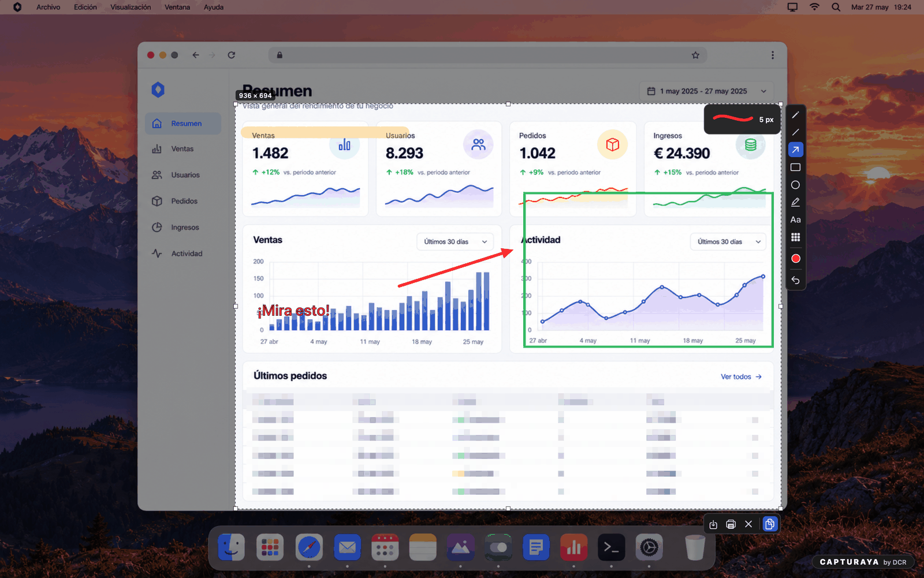The height and width of the screenshot is (578, 924).
Task: Select the pixelate blur grid tool
Action: pos(795,237)
